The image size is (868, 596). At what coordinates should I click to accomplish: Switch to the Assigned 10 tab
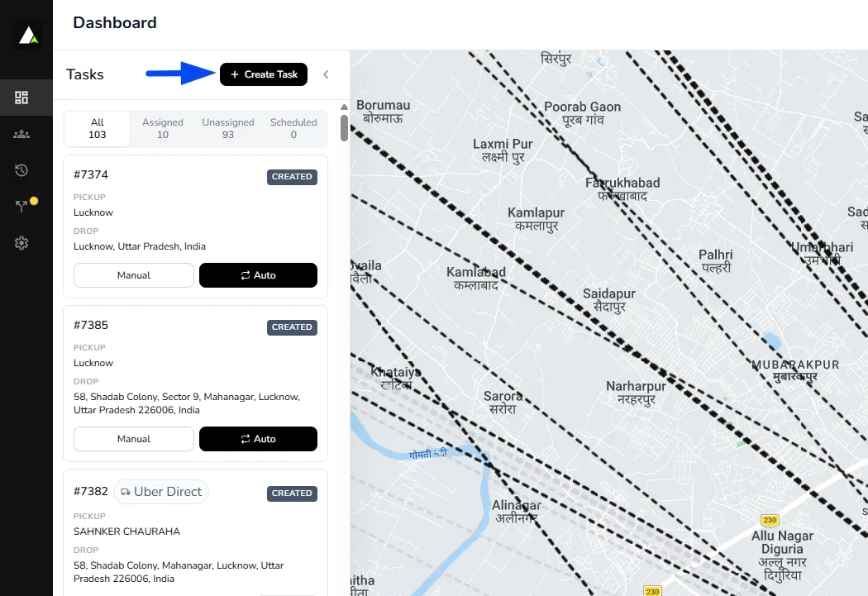pos(163,128)
